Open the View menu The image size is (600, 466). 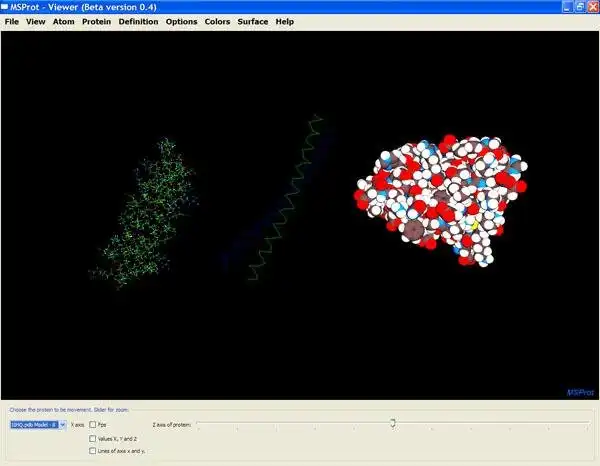36,22
